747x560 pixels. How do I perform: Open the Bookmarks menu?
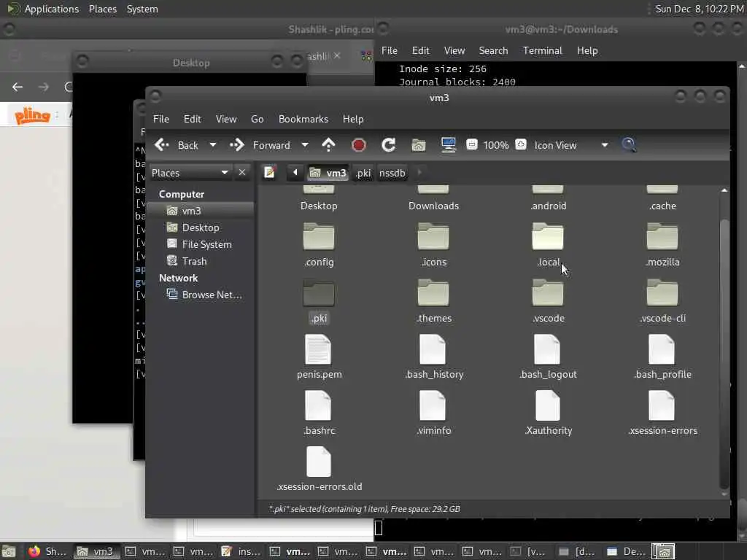[x=303, y=119]
